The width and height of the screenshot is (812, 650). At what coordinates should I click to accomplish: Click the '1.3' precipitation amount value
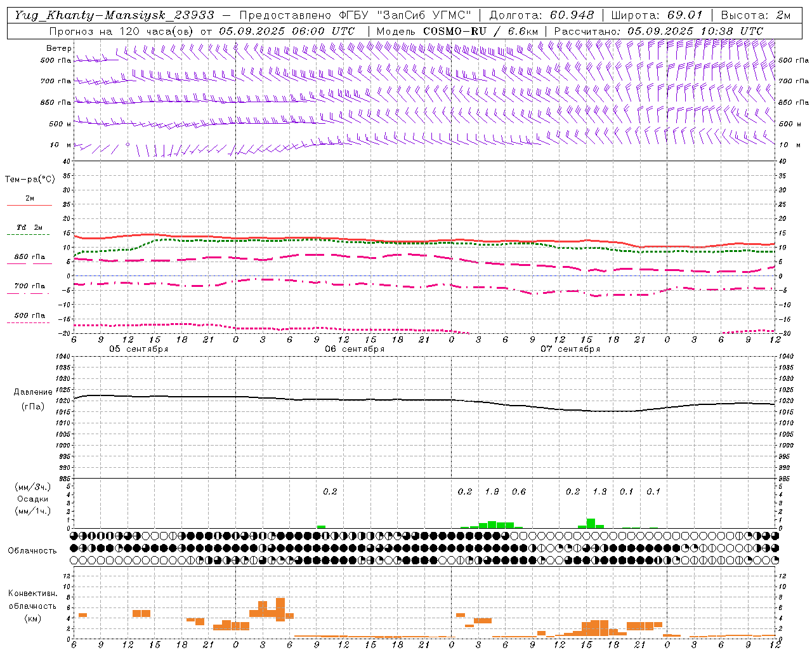(599, 491)
